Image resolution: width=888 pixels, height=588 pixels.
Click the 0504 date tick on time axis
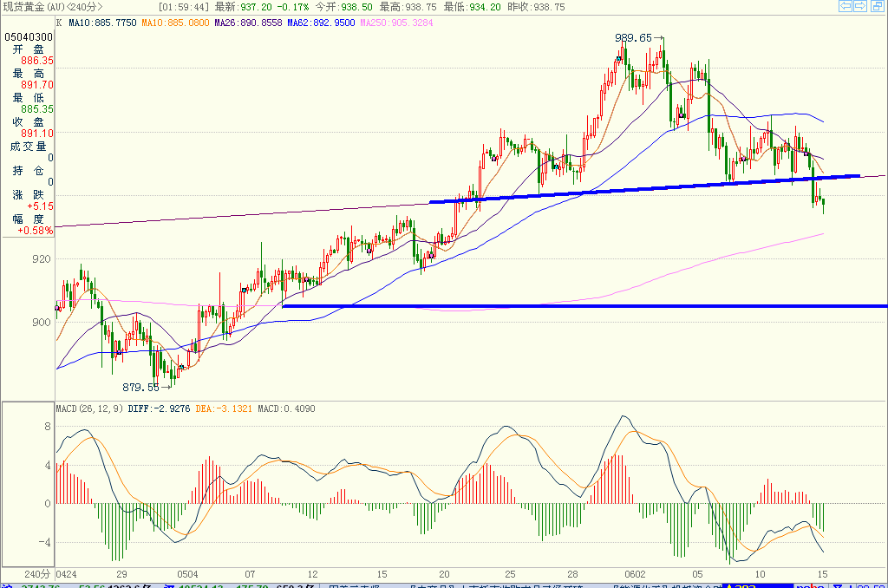[187, 574]
